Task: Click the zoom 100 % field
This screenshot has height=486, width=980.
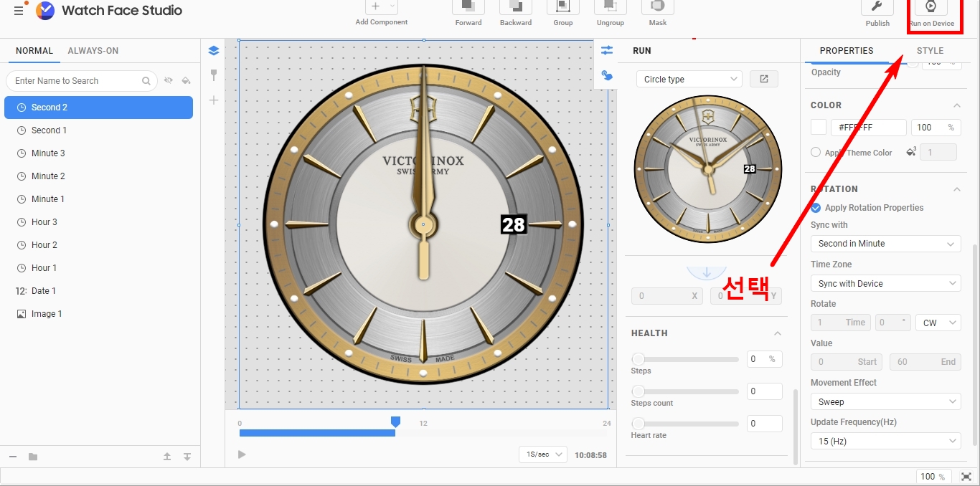Action: tap(933, 477)
